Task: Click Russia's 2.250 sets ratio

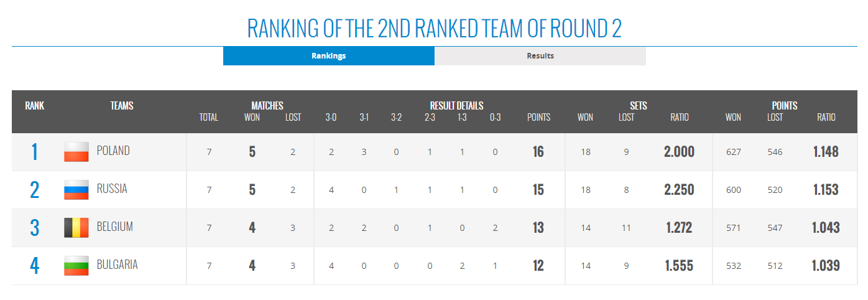Action: (x=679, y=190)
